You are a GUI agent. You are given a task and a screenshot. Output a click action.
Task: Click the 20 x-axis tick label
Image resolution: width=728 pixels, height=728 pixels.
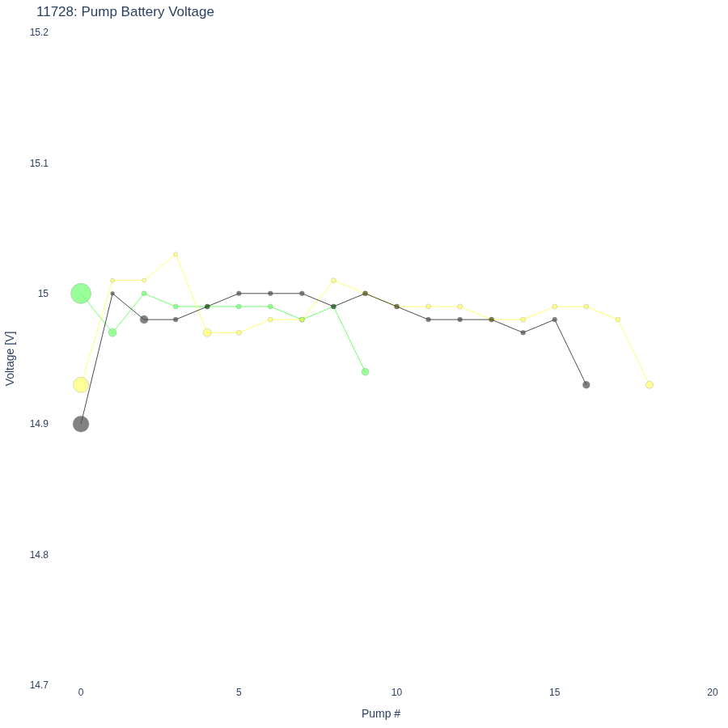(712, 692)
